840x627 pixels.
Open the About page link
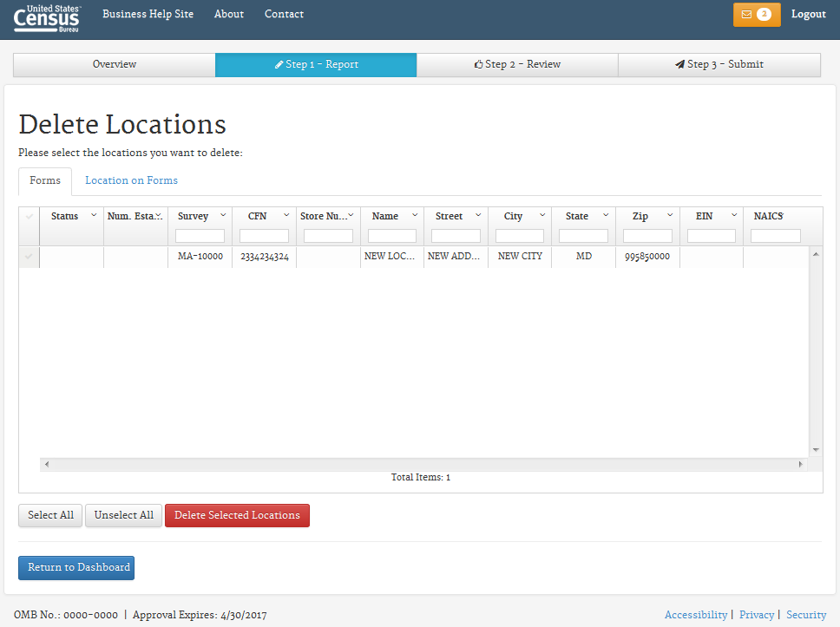pyautogui.click(x=229, y=14)
